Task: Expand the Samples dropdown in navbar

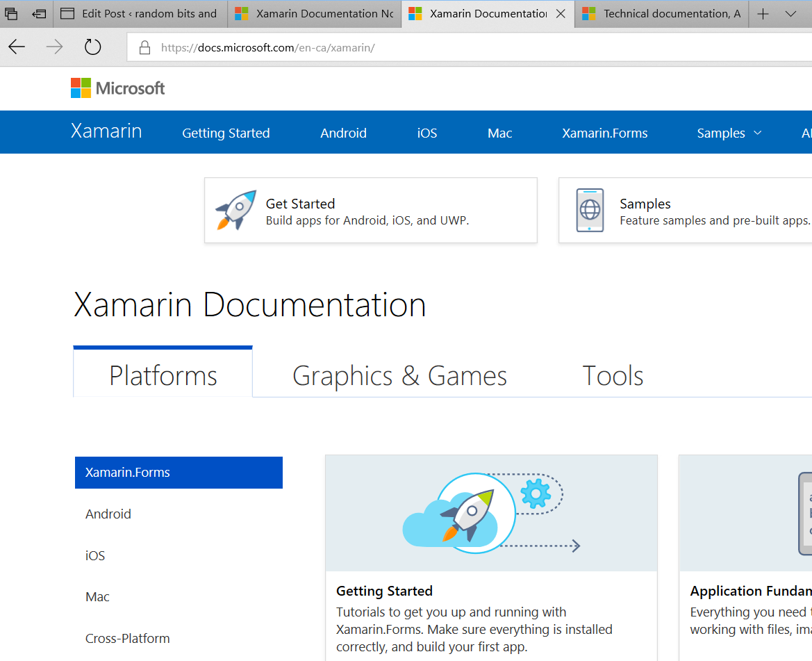Action: coord(729,133)
